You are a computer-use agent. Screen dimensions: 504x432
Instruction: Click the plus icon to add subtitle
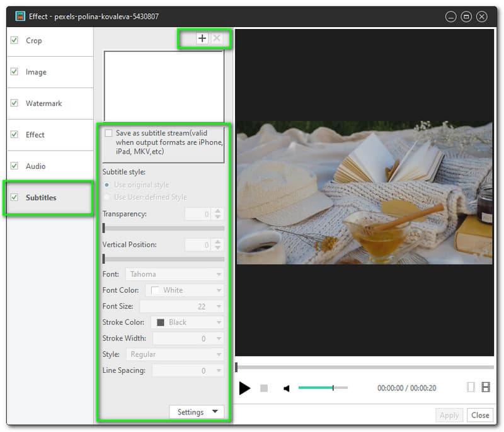click(202, 38)
